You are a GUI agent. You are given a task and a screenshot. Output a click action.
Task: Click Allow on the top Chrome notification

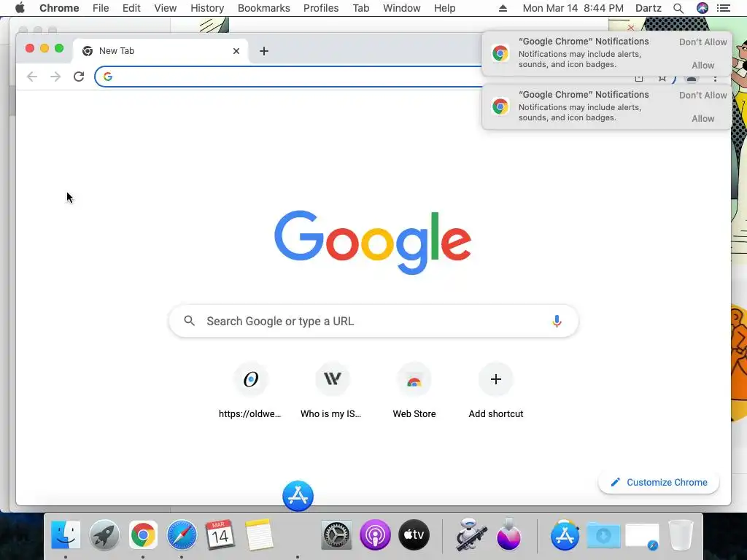click(703, 65)
